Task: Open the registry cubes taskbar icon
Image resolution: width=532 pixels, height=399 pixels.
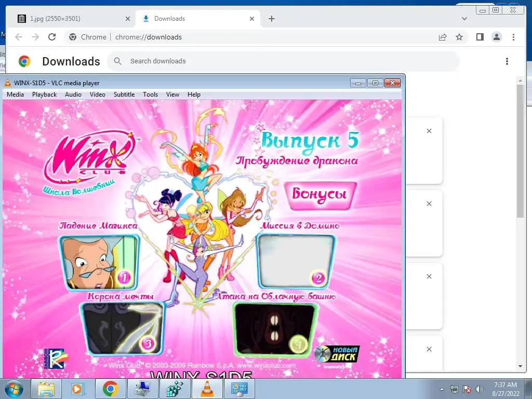Action: tap(175, 389)
